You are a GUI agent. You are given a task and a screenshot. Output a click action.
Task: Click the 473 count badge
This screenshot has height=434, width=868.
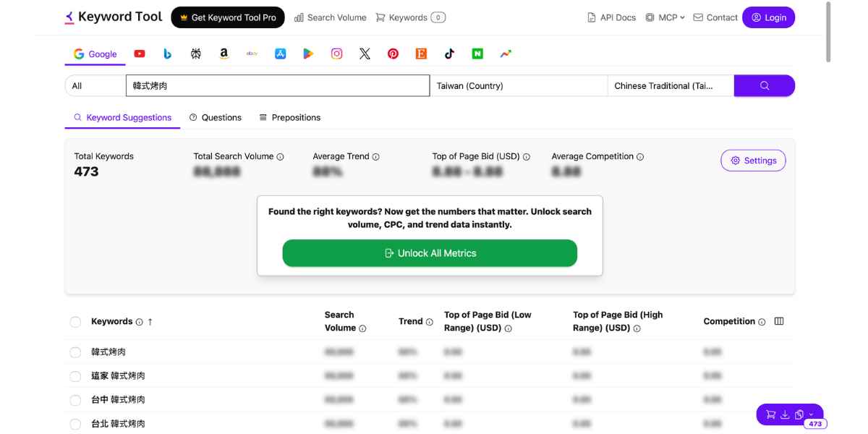(x=815, y=424)
